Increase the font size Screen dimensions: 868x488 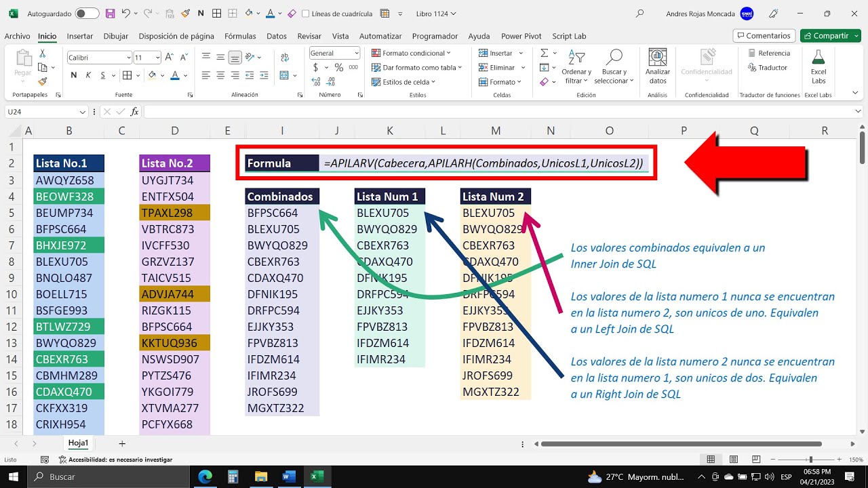click(x=170, y=58)
